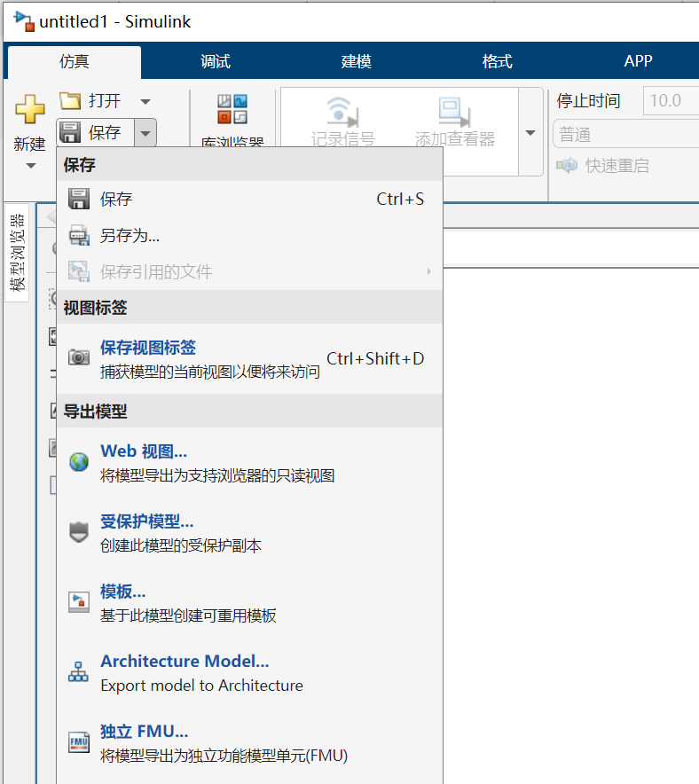This screenshot has height=784, width=699.
Task: Click the stop time field showing 10.0
Action: (x=671, y=100)
